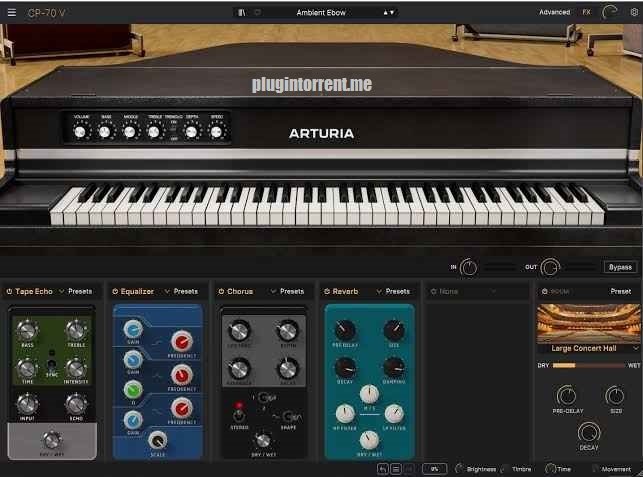Screen dimensions: 643x477
Task: Click preset up/down arrows next to Ambient Ebow
Action: (389, 13)
